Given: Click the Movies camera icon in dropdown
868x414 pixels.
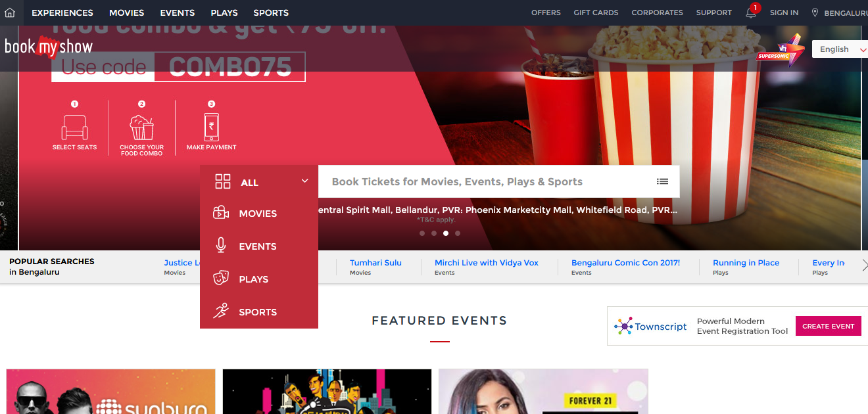Looking at the screenshot, I should click(x=221, y=214).
